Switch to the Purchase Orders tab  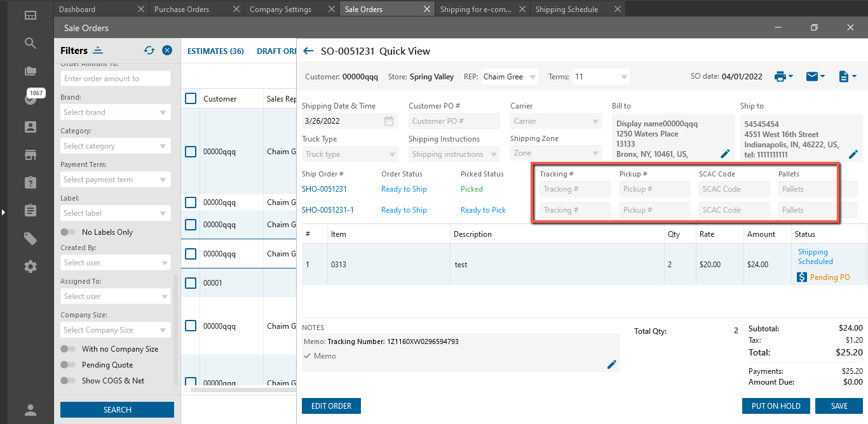(182, 10)
